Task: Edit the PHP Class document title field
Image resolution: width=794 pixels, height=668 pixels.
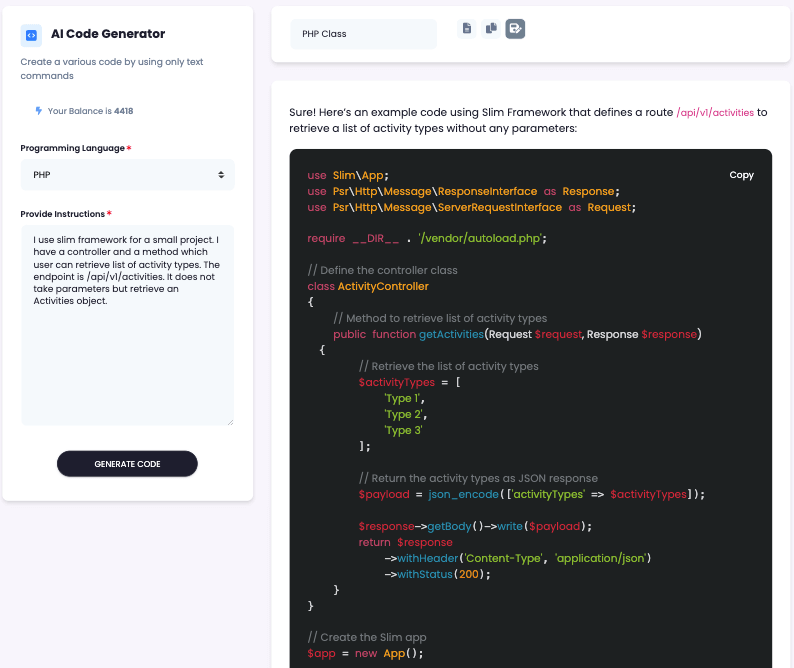Action: [364, 34]
